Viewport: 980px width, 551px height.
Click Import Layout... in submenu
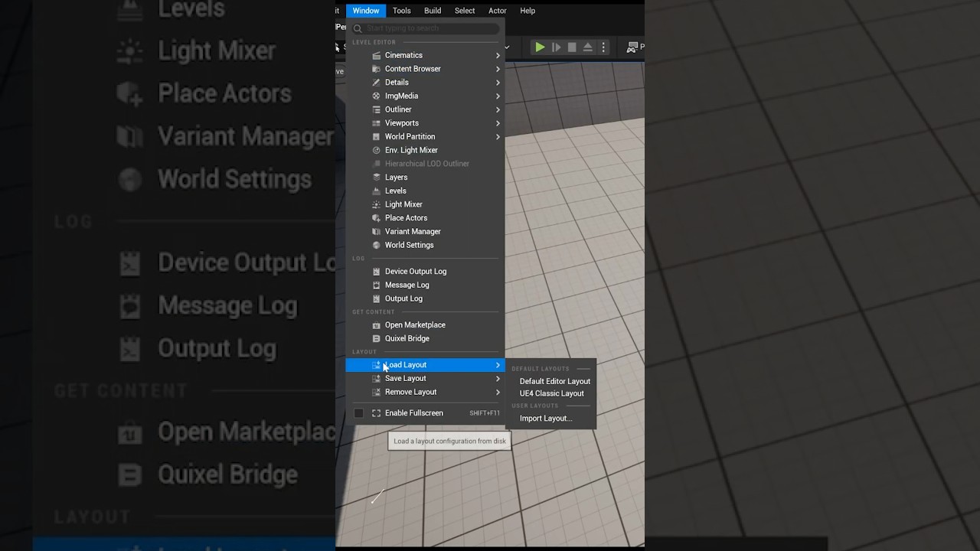546,419
